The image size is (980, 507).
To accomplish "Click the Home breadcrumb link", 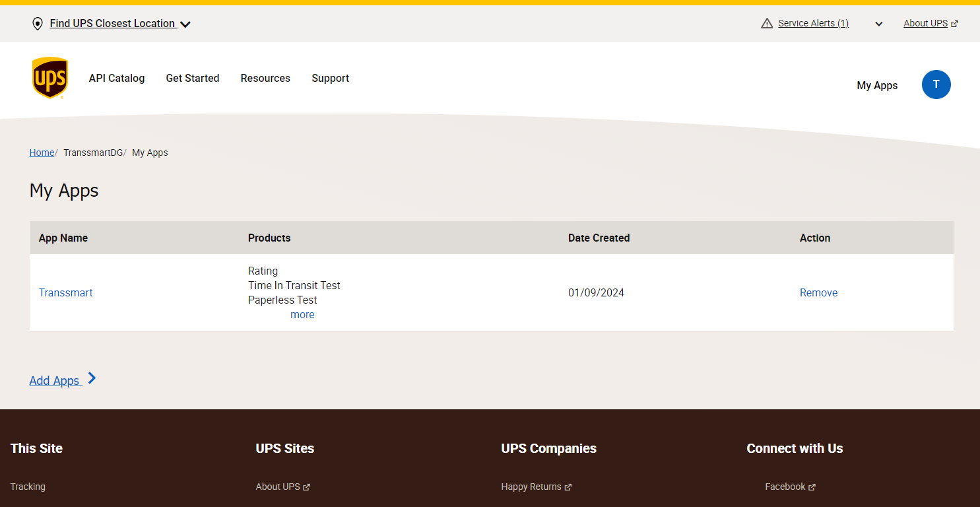I will [x=42, y=152].
